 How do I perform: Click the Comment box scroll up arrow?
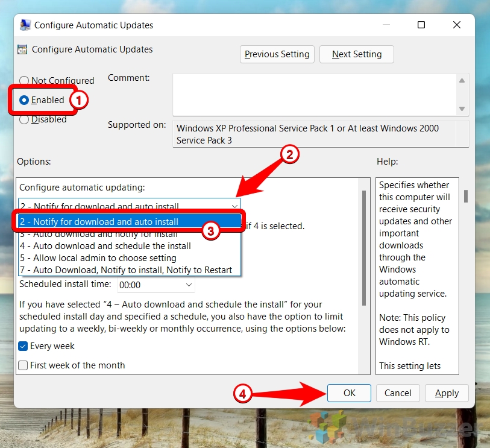tap(462, 81)
